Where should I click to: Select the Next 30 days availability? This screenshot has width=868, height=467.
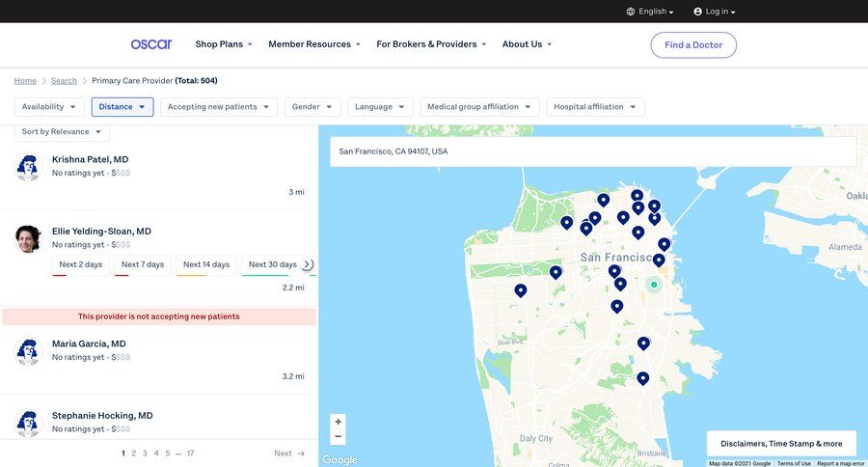coord(273,264)
